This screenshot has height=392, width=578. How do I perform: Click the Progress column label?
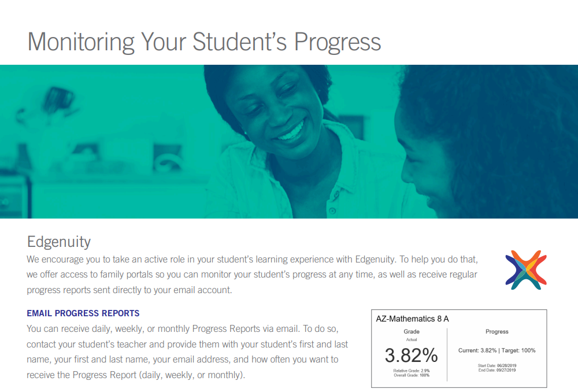(497, 331)
